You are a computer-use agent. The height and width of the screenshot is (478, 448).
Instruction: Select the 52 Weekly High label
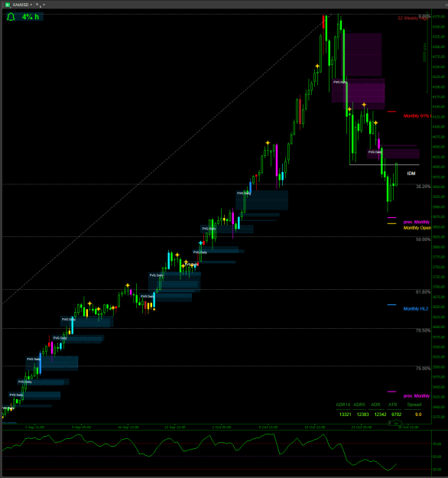413,18
